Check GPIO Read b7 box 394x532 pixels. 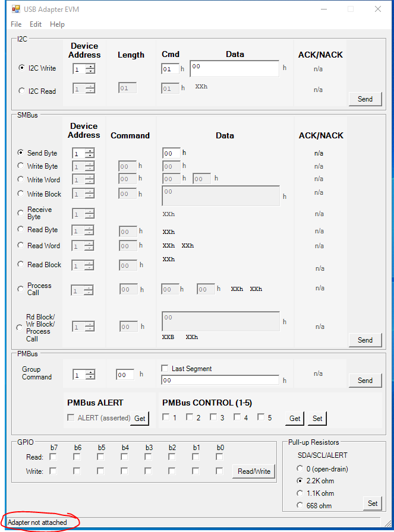pyautogui.click(x=53, y=457)
